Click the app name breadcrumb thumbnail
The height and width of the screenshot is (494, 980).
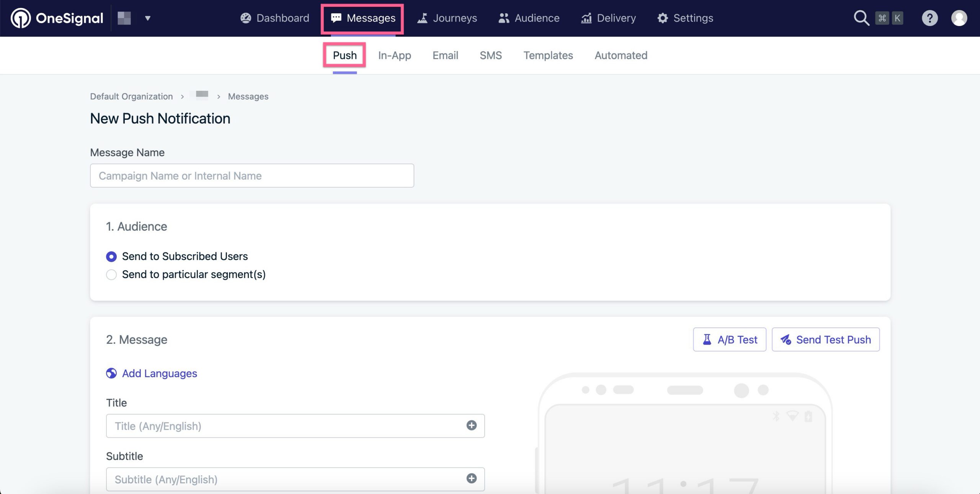202,95
